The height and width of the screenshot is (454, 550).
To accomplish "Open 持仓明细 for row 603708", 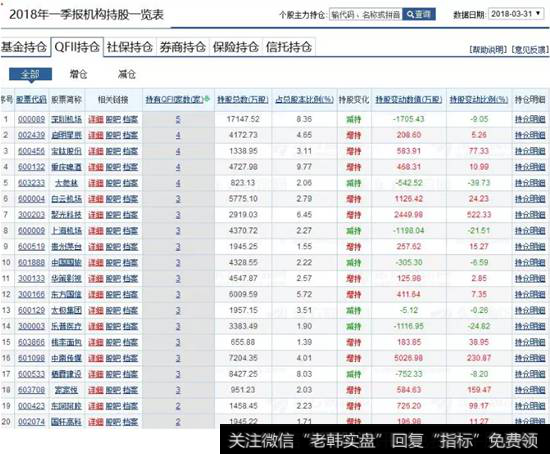I will point(530,390).
